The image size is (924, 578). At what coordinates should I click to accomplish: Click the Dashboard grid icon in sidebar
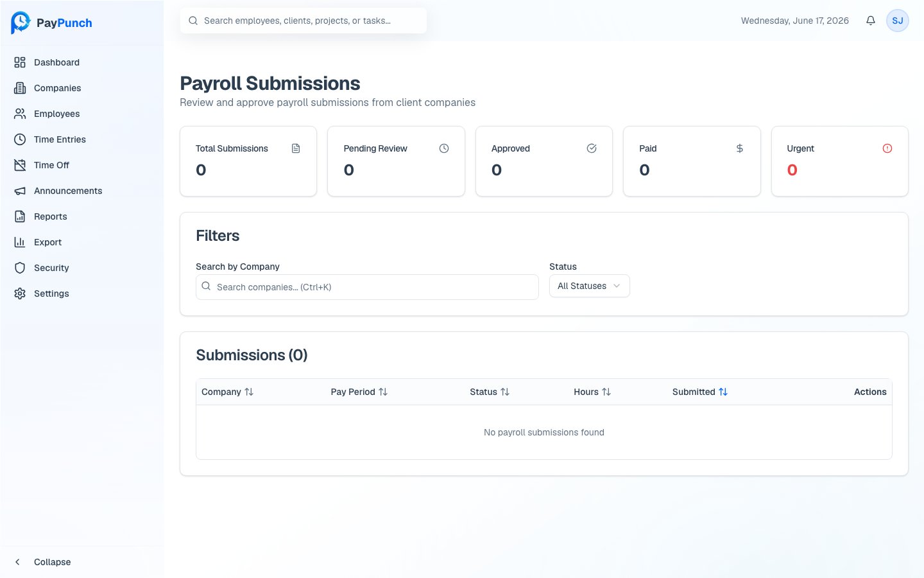point(20,62)
